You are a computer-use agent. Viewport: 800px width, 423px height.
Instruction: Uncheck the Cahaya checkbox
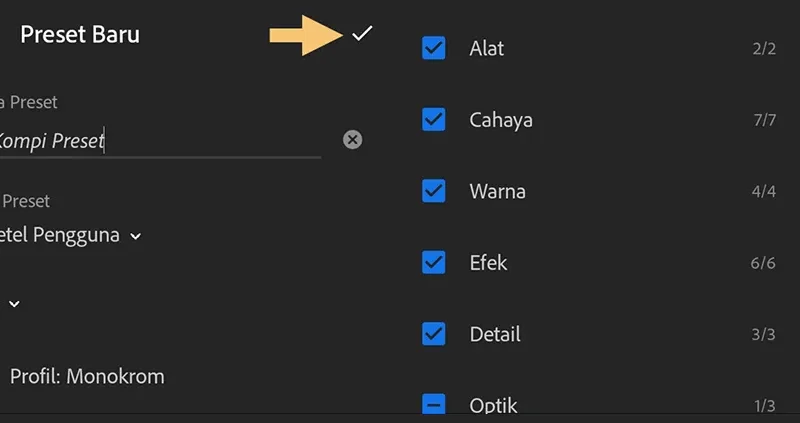coord(434,119)
